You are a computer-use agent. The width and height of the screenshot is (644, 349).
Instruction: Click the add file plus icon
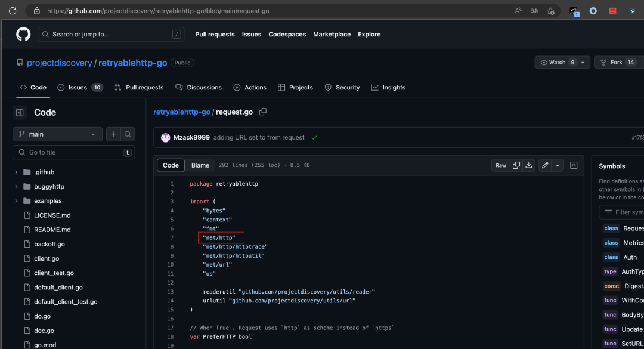[113, 134]
